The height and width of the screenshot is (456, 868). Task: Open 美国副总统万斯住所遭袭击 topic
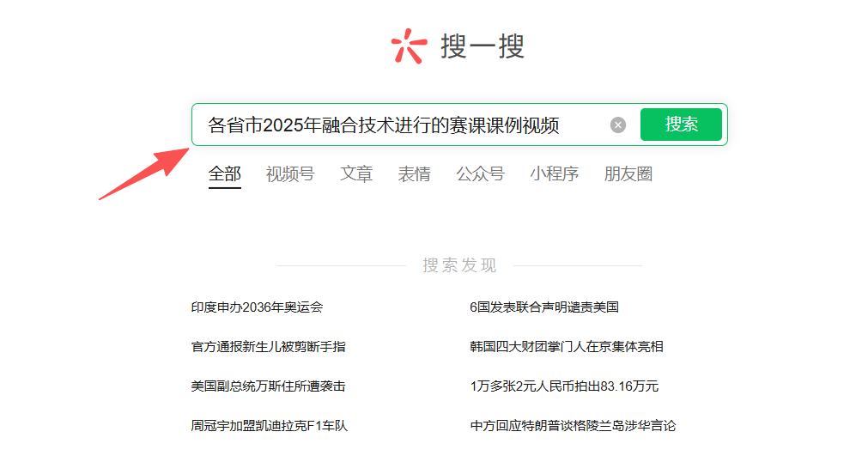tap(269, 386)
